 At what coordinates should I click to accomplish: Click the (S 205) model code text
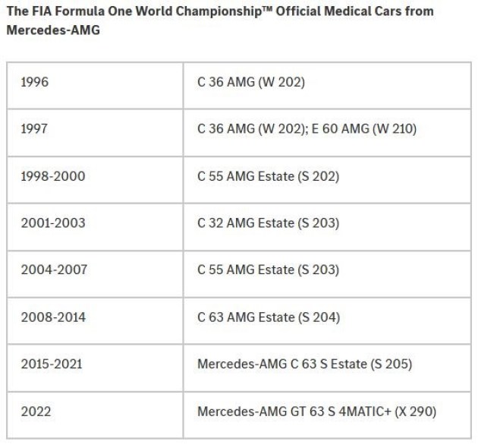(391, 364)
